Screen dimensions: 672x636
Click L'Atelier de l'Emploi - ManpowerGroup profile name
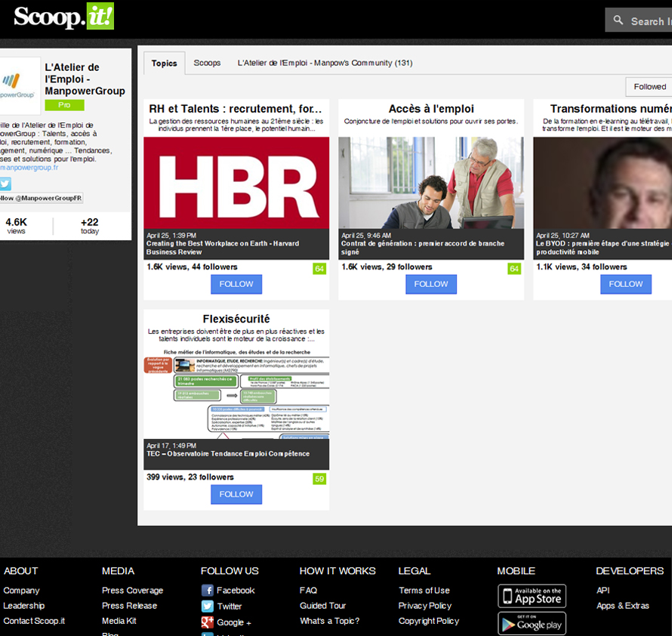[x=85, y=79]
